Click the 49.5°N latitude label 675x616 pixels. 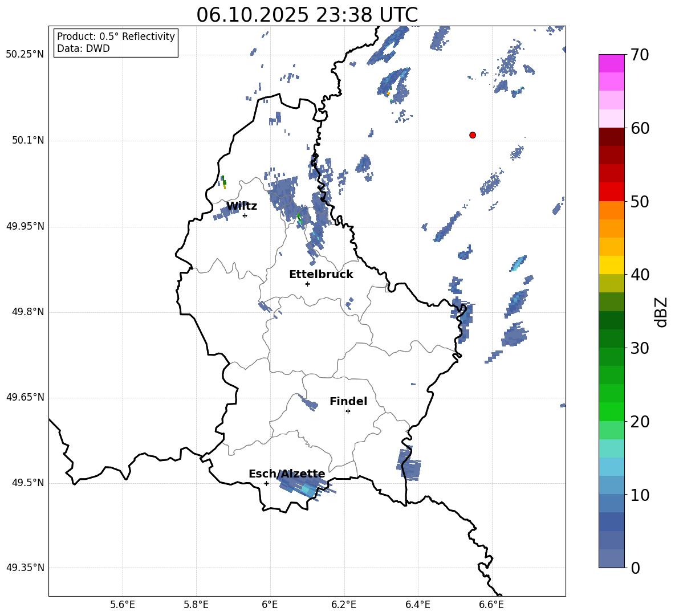pos(28,483)
